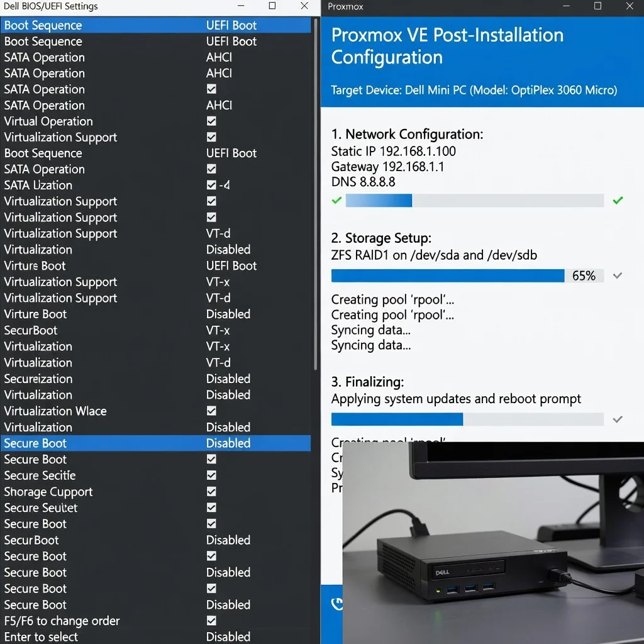Click the phone icon in the Proxmox footer
644x644 pixels.
click(x=337, y=604)
